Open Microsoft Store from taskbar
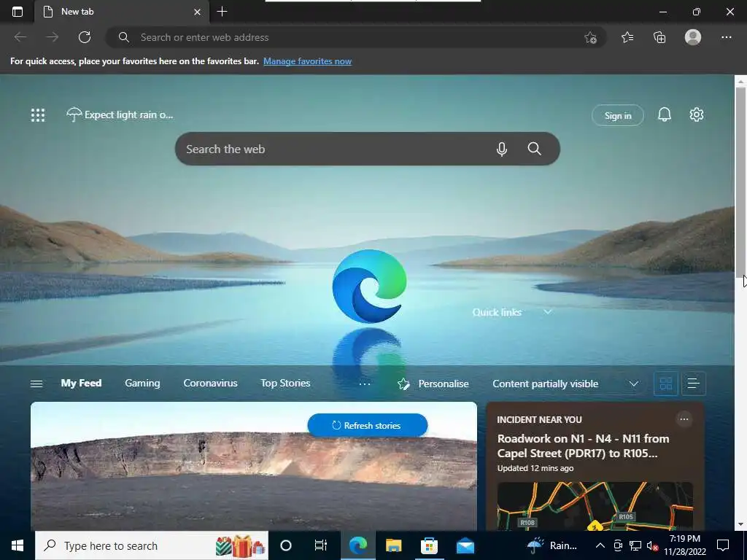Image resolution: width=747 pixels, height=560 pixels. coord(429,545)
